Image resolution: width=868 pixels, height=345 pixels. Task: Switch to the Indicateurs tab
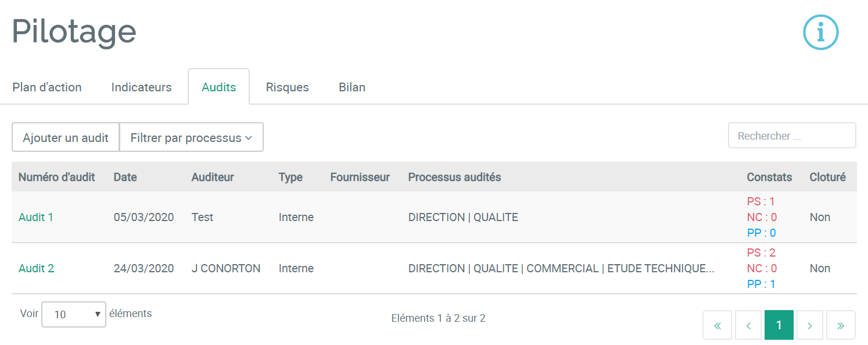[x=142, y=87]
